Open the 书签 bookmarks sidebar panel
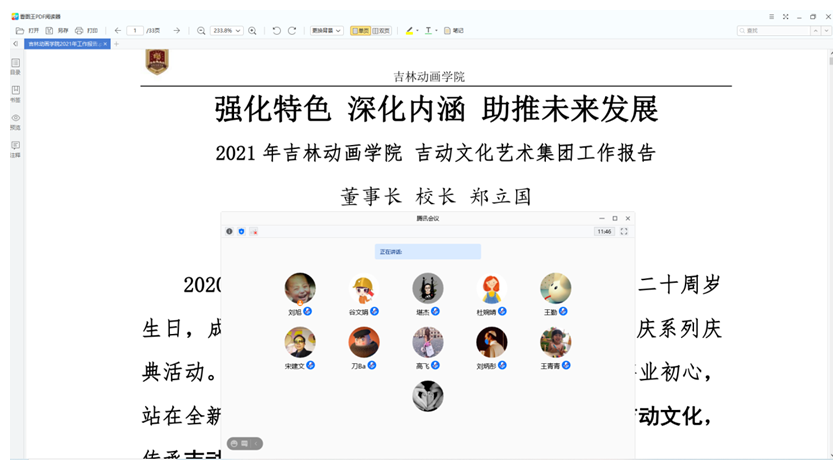The height and width of the screenshot is (460, 836). (x=15, y=94)
